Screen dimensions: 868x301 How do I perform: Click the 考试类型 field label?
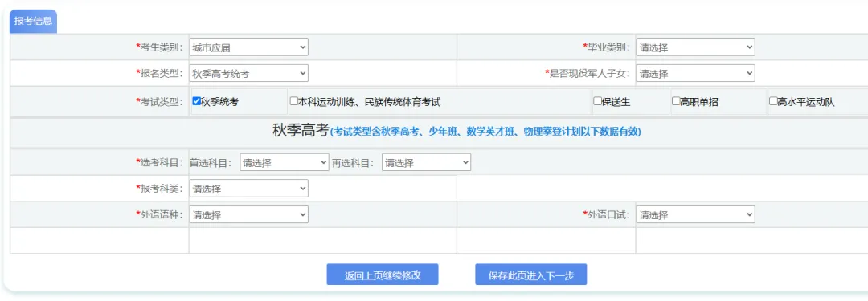[x=159, y=102]
